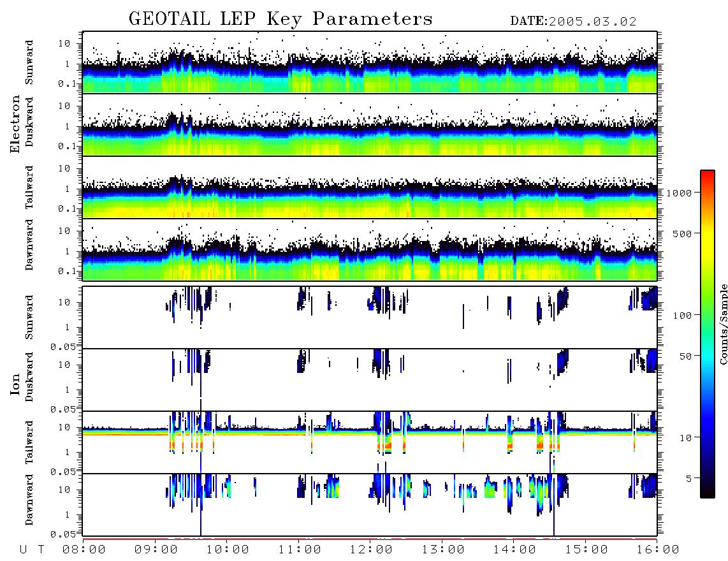Image resolution: width=728 pixels, height=561 pixels.
Task: Click the vertical Ion group label
Action: pyautogui.click(x=15, y=384)
